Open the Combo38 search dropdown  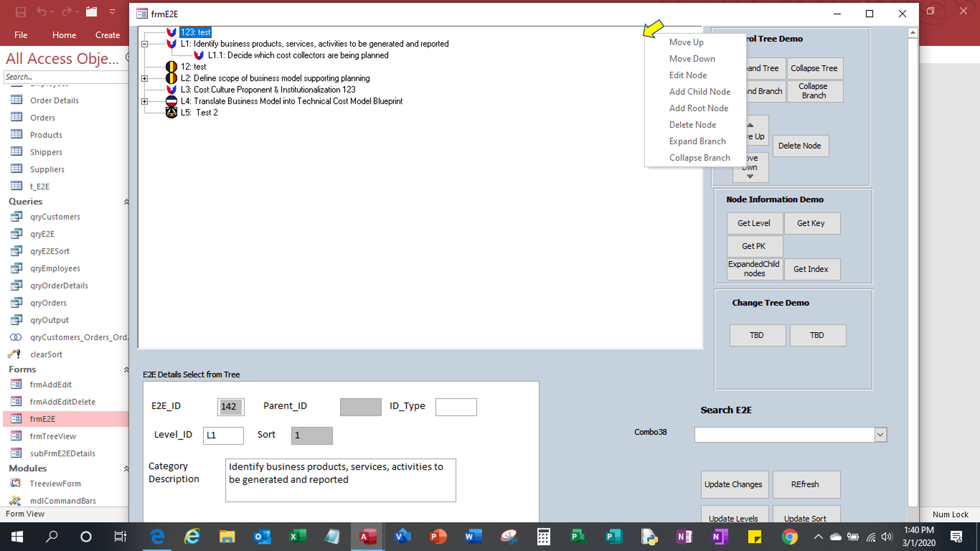coord(880,434)
